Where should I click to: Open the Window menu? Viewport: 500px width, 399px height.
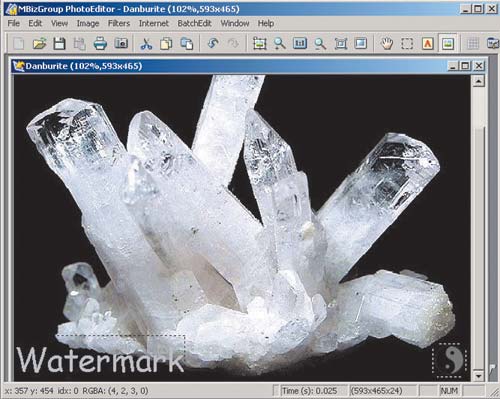point(235,23)
